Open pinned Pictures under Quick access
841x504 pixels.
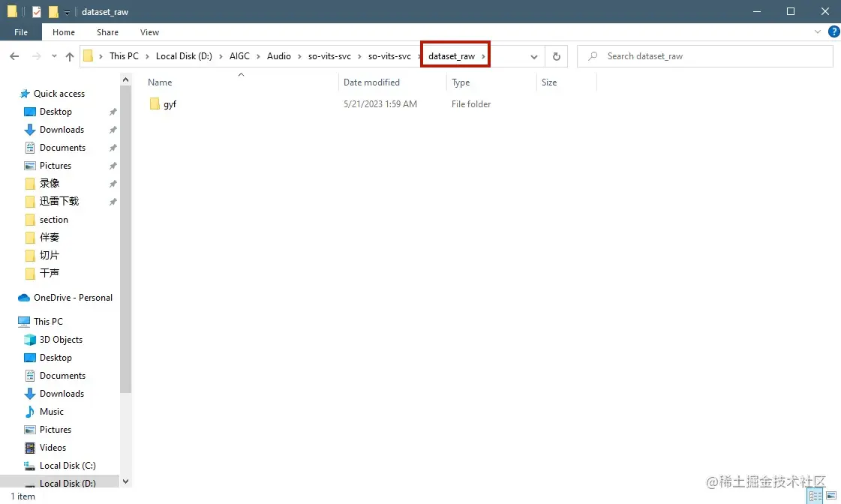pyautogui.click(x=56, y=166)
